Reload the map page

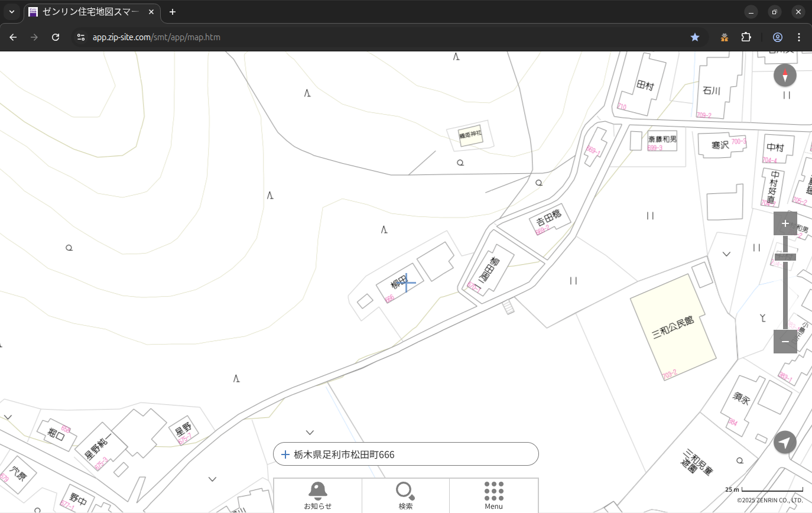56,37
